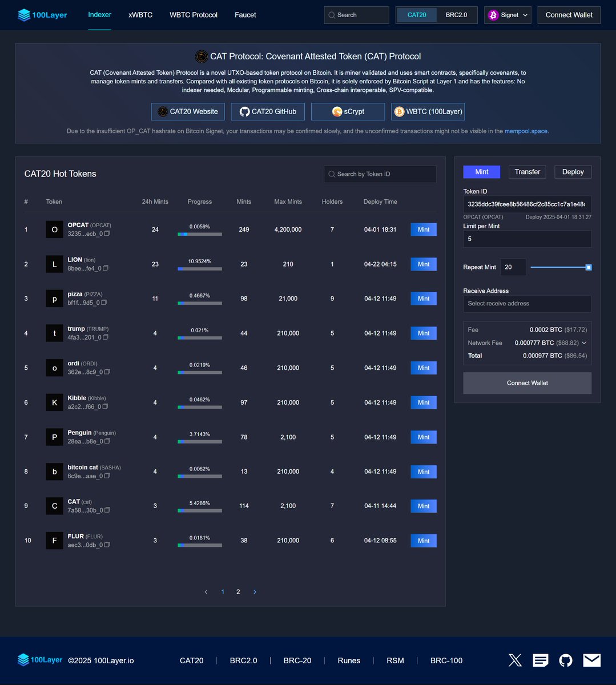Screen dimensions: 616x685
Task: Copy the OPCAT token ID
Action: 107,233
